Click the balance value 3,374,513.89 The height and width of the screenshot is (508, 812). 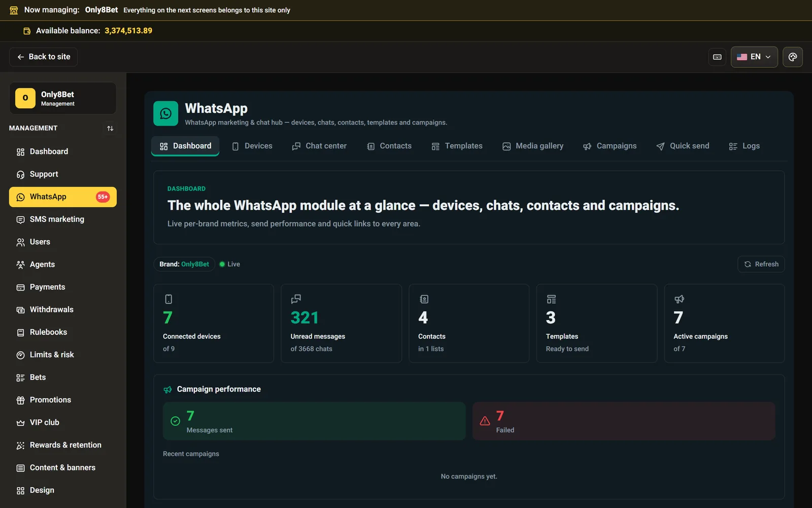(128, 31)
